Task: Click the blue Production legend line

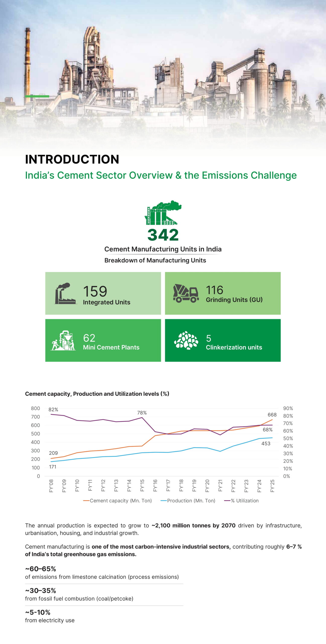Action: click(x=164, y=501)
